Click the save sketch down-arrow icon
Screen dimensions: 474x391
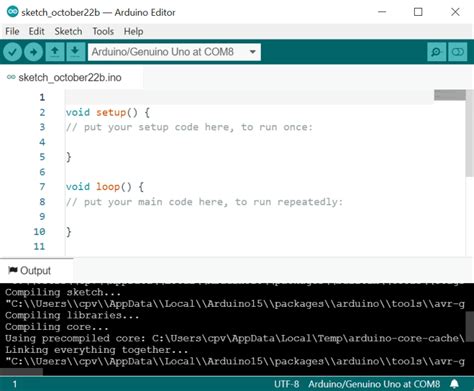click(75, 52)
